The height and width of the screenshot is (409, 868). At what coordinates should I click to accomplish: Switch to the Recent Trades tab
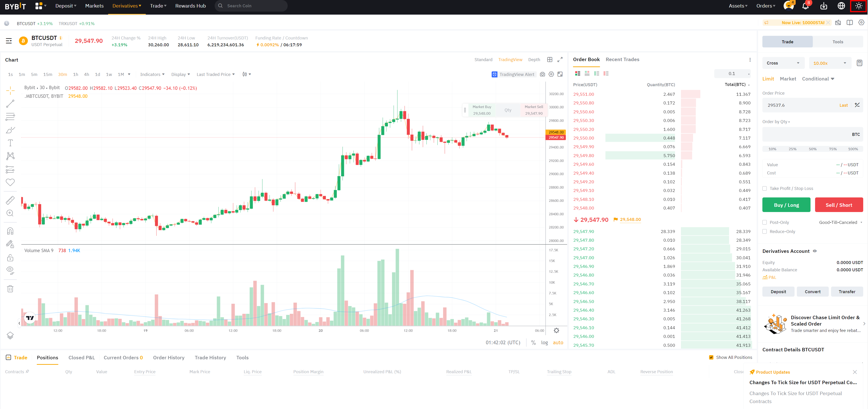pos(622,60)
